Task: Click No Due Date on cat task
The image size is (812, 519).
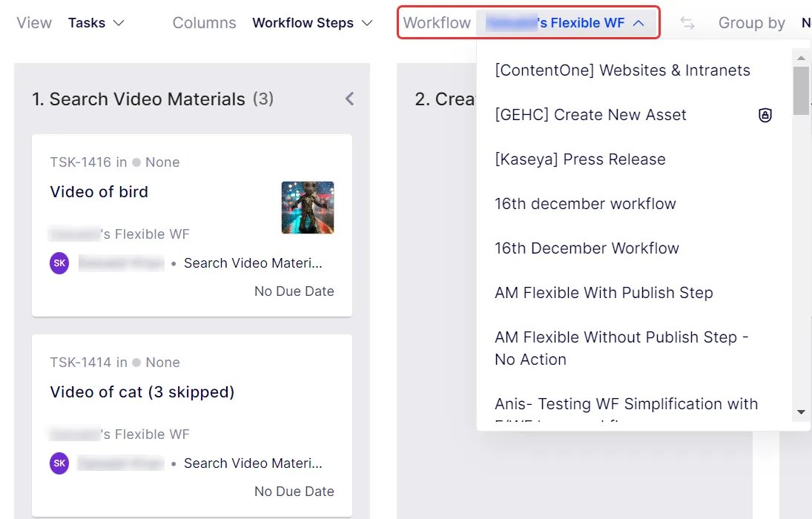Action: (x=294, y=491)
